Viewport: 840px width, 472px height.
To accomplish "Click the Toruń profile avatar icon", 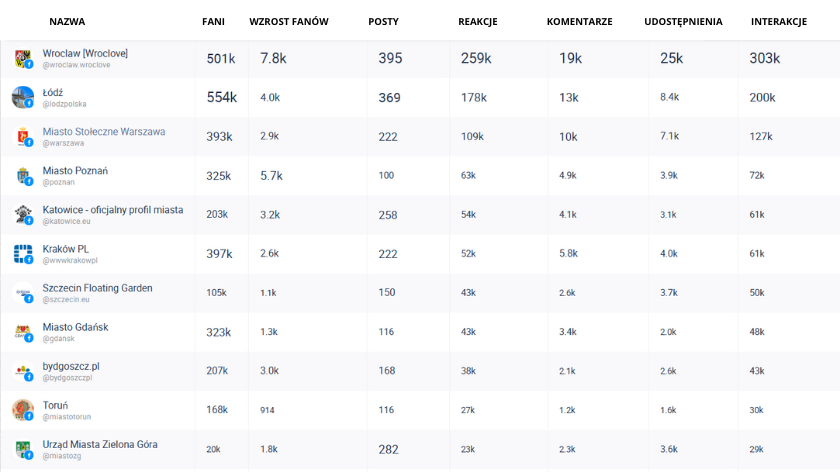I will click(22, 410).
